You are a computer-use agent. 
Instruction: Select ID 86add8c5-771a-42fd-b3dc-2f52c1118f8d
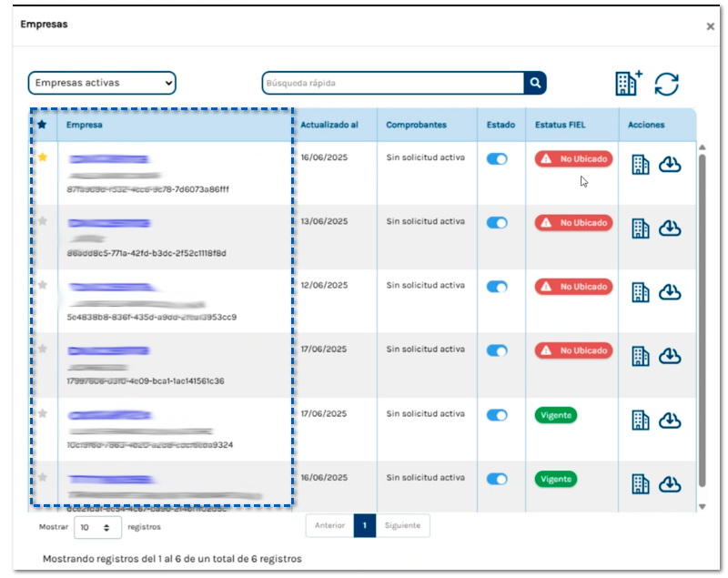(x=147, y=253)
